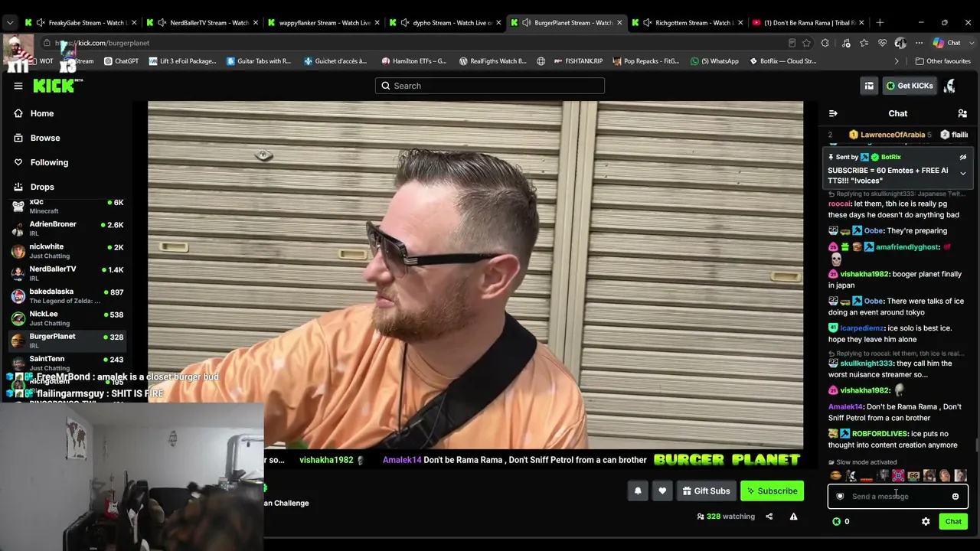Bookmark this page with star icon
Screen dimensions: 980x551
point(807,43)
